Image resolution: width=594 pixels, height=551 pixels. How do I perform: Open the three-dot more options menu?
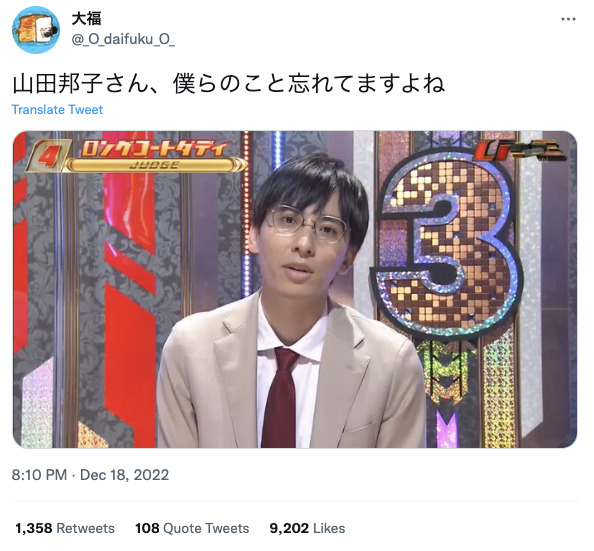(568, 19)
